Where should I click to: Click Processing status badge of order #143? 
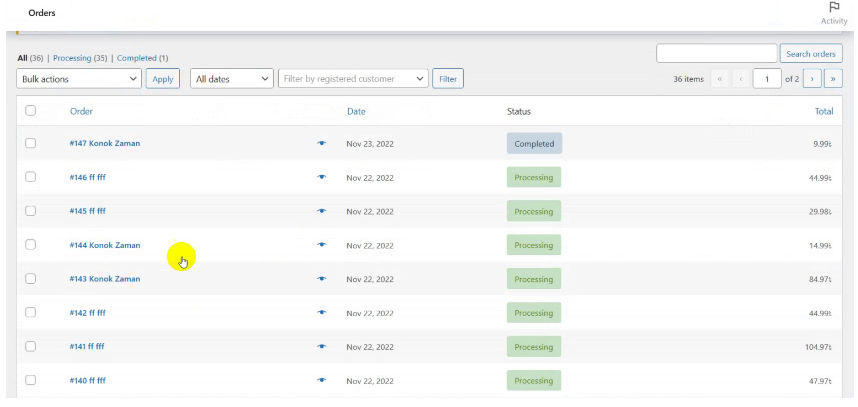(534, 280)
